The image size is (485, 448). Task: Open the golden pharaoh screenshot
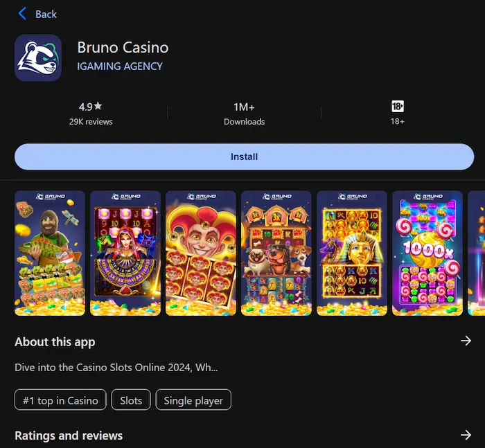[352, 253]
